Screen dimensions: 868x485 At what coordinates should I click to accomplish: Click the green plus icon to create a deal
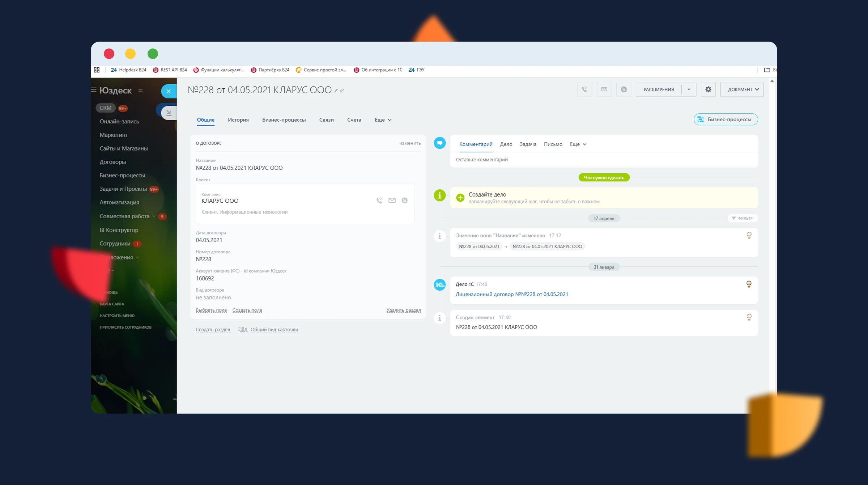point(460,198)
